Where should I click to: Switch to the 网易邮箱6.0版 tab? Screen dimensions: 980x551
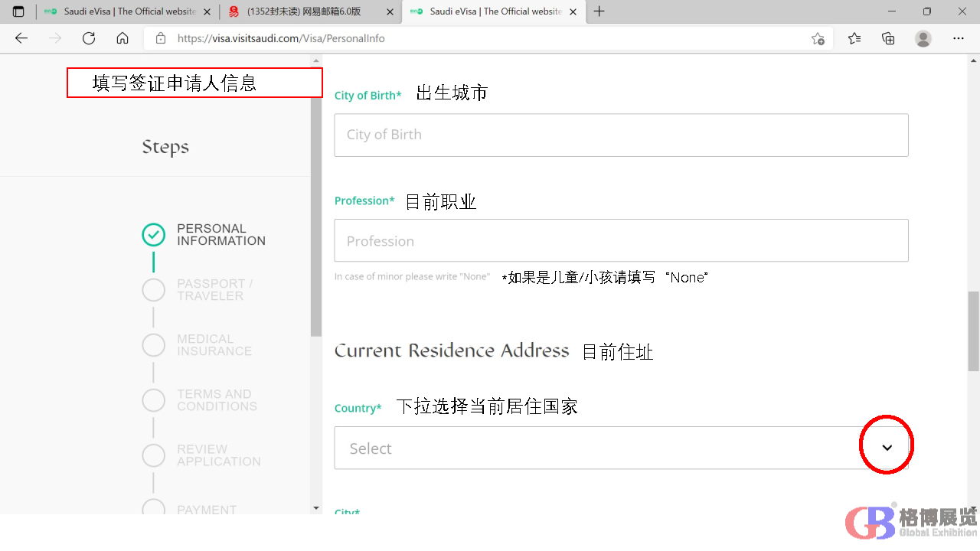coord(304,11)
